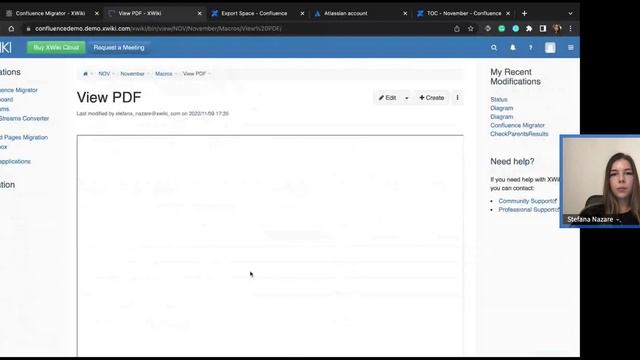The height and width of the screenshot is (360, 640).
Task: Switch to Confluence Migrator - XWiki tab
Action: [x=50, y=13]
